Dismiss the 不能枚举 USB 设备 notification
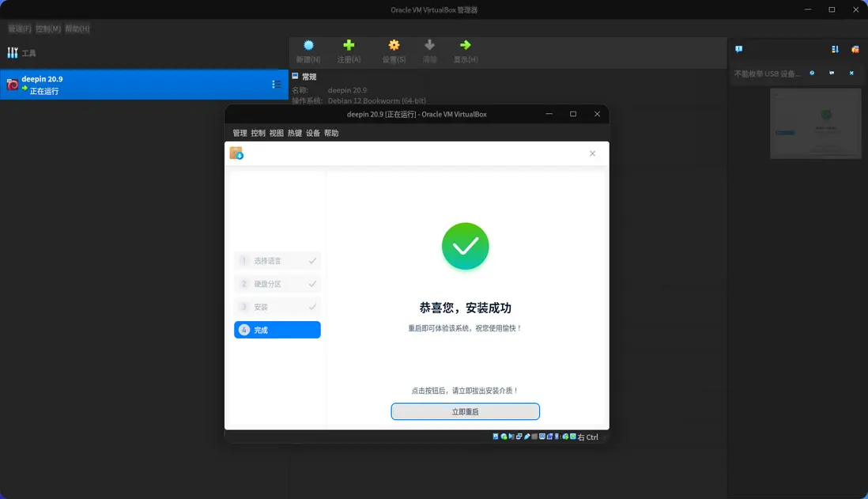Image resolution: width=868 pixels, height=499 pixels. [851, 73]
